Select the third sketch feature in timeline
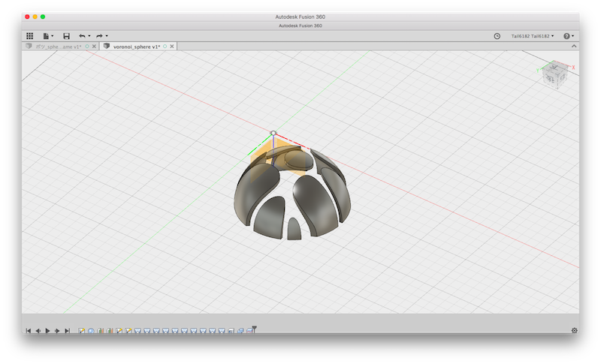The width and height of the screenshot is (601, 364). (128, 331)
